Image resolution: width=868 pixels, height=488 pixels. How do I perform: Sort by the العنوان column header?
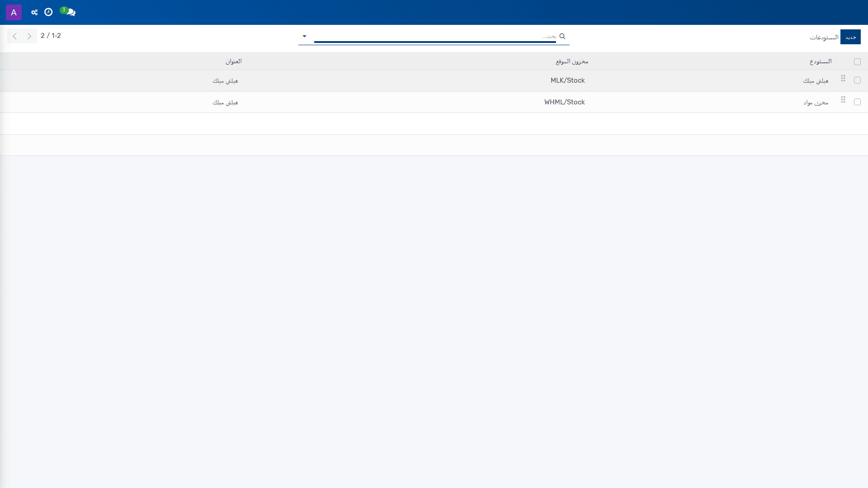pyautogui.click(x=234, y=61)
